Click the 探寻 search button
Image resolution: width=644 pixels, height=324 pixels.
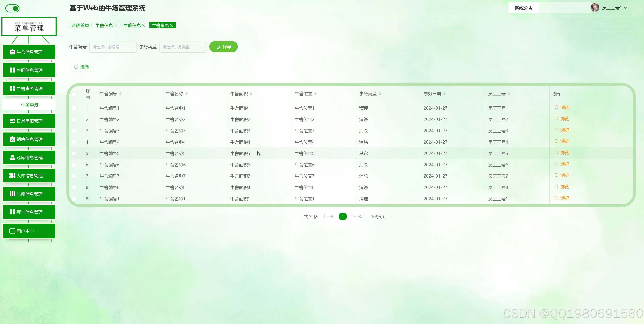pyautogui.click(x=223, y=47)
